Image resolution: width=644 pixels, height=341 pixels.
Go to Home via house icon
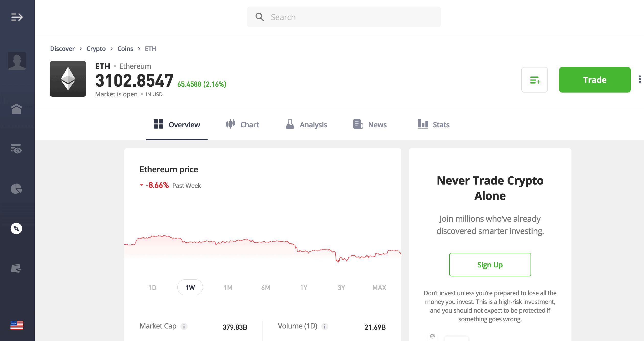pyautogui.click(x=17, y=109)
